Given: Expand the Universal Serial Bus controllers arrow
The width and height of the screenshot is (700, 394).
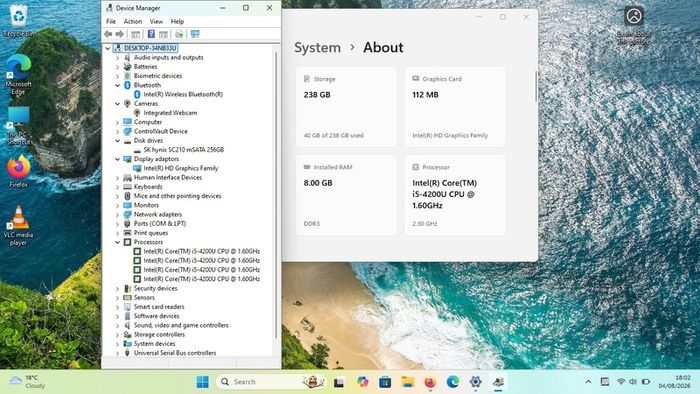Looking at the screenshot, I should (117, 353).
